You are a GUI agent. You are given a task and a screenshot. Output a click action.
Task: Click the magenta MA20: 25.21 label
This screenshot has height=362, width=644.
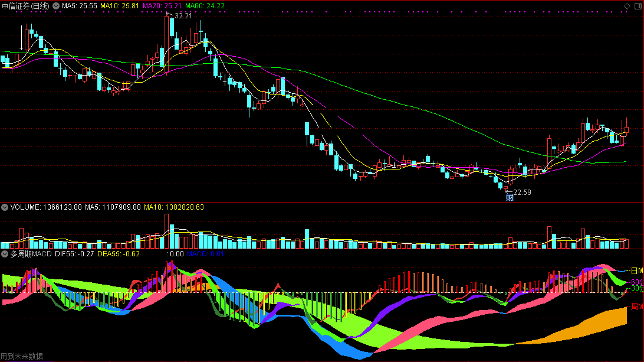pyautogui.click(x=162, y=6)
